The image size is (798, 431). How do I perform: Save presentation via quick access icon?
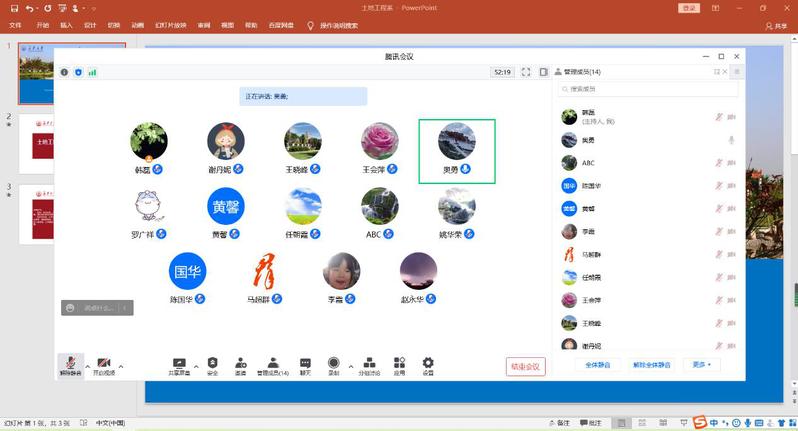pyautogui.click(x=14, y=8)
